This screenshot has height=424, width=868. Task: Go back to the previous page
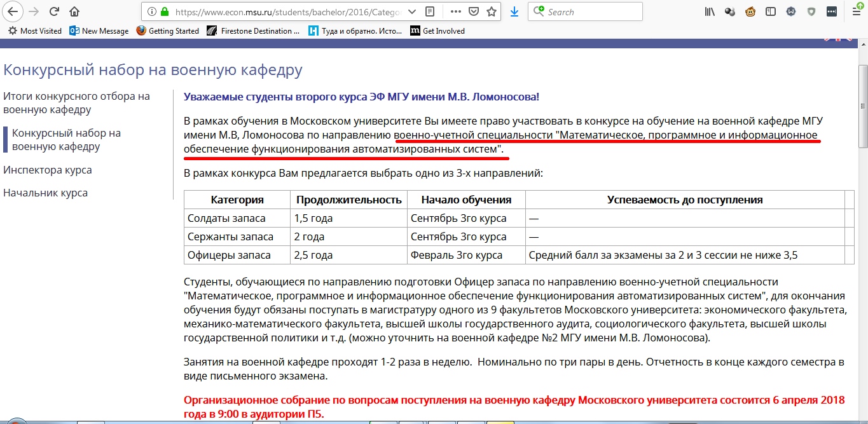(13, 11)
